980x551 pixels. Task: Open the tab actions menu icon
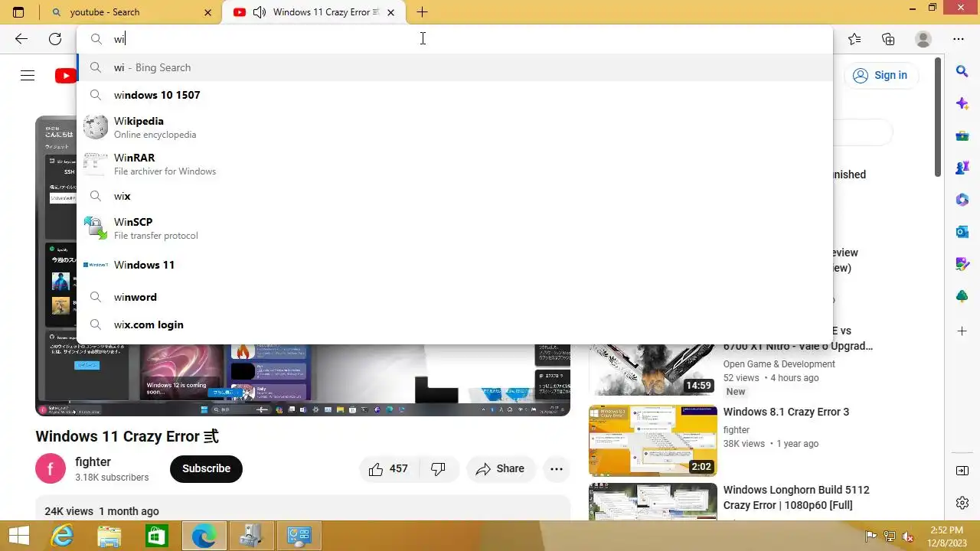tap(18, 12)
